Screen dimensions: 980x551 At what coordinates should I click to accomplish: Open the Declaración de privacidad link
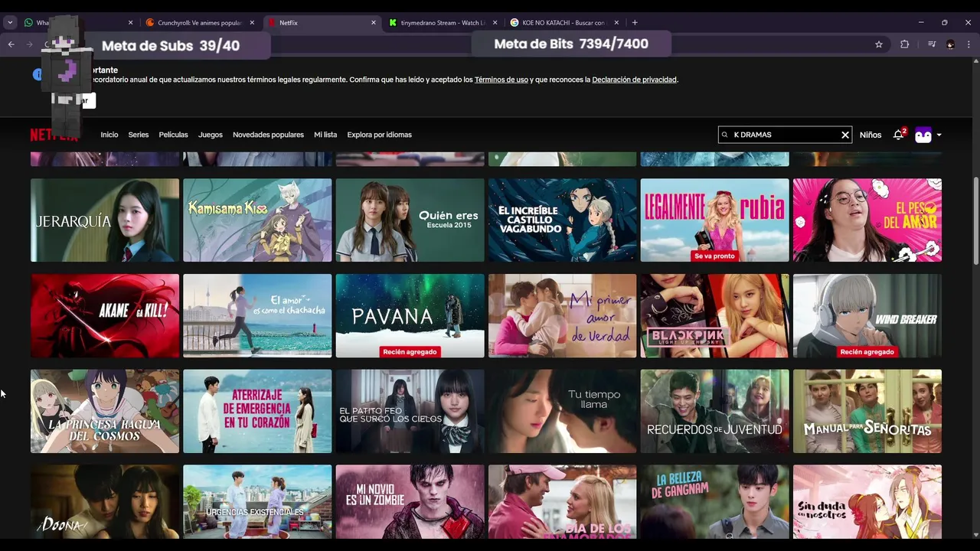pos(634,80)
